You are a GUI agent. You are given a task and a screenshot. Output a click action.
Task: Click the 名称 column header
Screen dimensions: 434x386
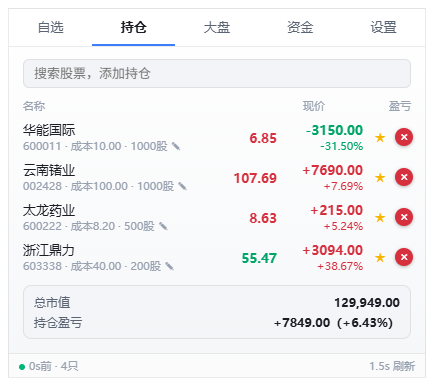click(x=34, y=106)
